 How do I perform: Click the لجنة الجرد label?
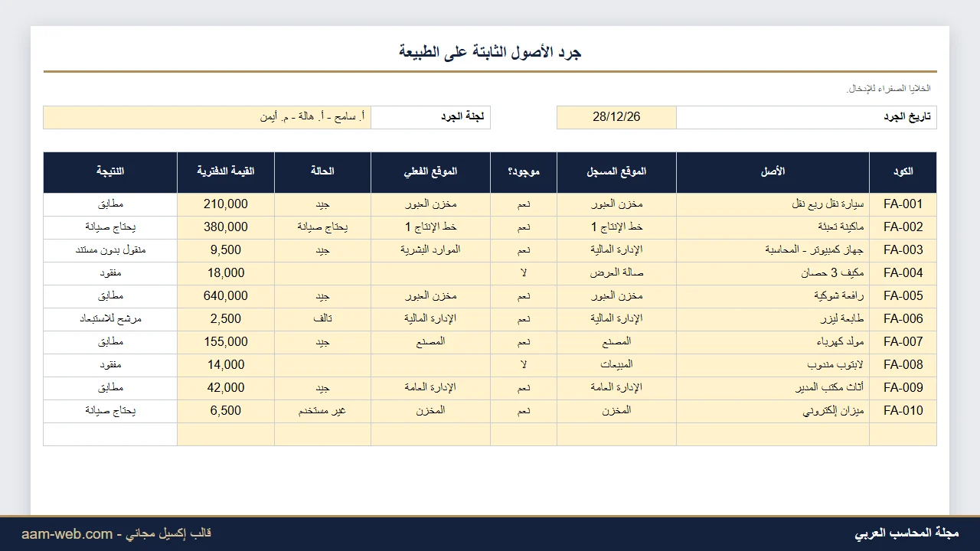[430, 117]
